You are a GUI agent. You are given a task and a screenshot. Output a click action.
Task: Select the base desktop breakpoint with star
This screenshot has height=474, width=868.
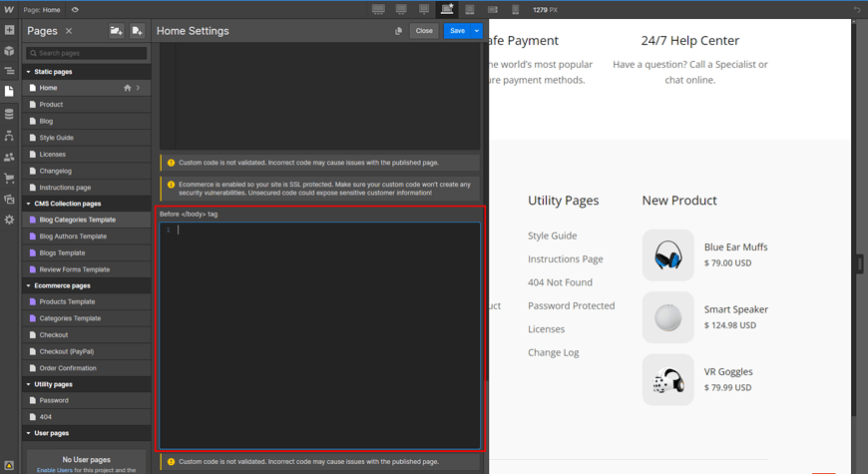tap(447, 9)
